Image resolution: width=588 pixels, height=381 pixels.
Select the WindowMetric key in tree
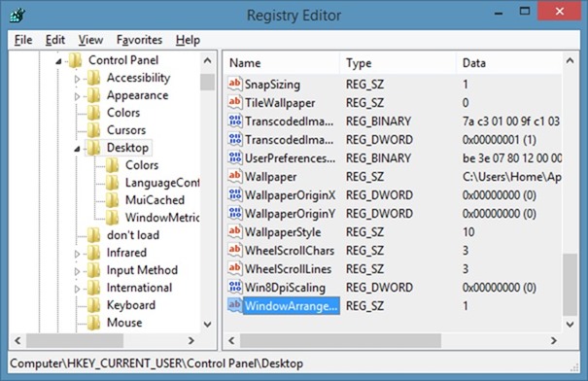162,218
